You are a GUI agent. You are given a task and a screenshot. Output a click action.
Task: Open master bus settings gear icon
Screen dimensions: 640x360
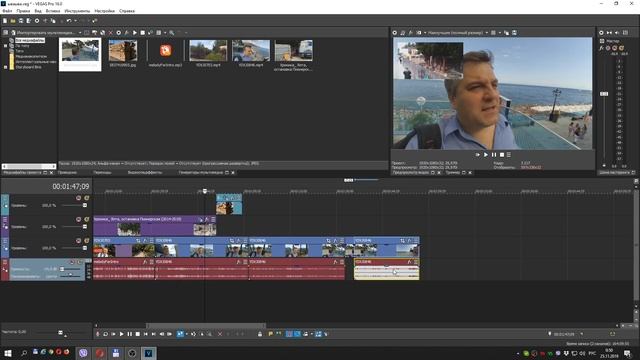[x=601, y=33]
